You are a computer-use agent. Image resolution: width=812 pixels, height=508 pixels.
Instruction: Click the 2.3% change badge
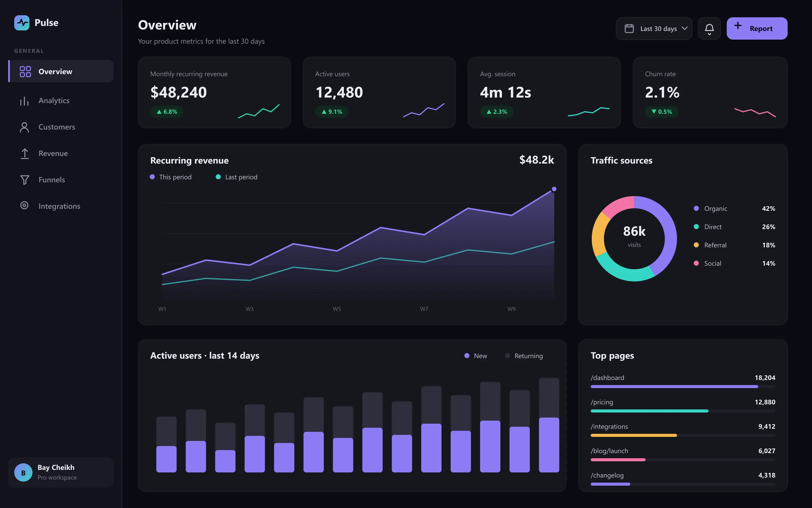click(x=497, y=112)
